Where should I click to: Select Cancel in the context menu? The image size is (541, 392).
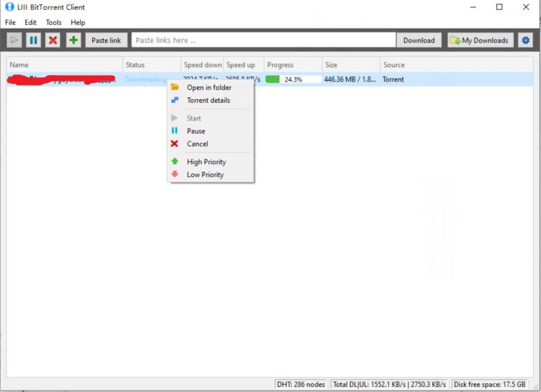click(211, 144)
